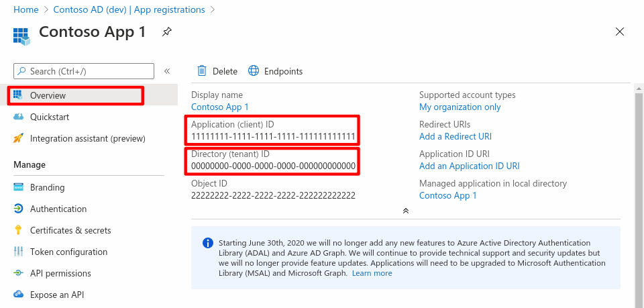Close the Contoso App 1 blade
The height and width of the screenshot is (308, 644).
(620, 32)
